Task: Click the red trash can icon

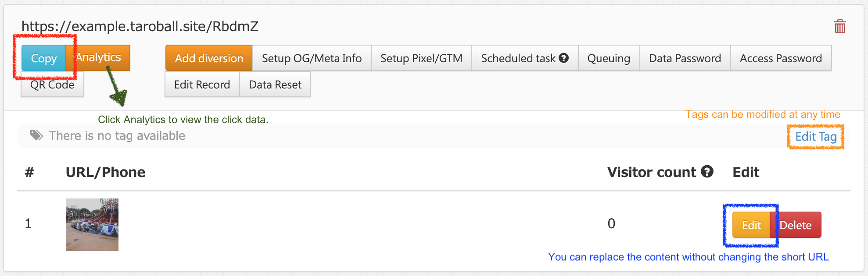Action: tap(840, 26)
